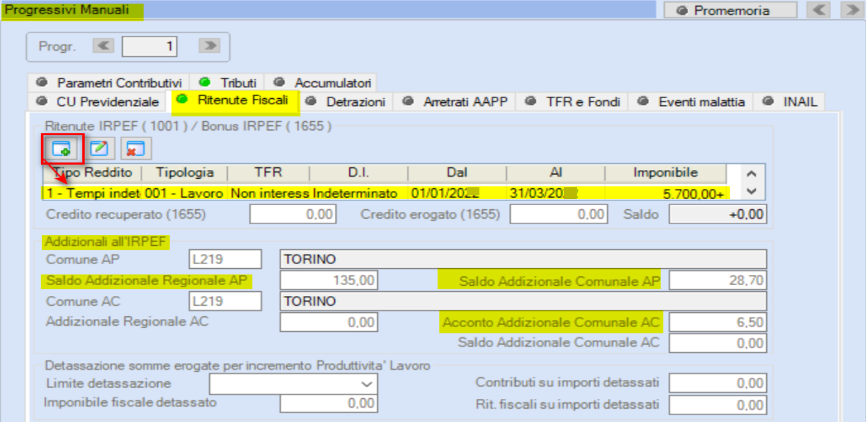
Task: Delete the selected IRPEF record
Action: click(x=136, y=149)
